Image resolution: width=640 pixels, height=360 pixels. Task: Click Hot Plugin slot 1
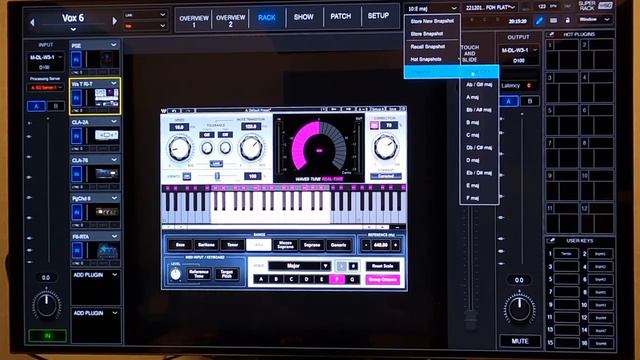[x=562, y=54]
